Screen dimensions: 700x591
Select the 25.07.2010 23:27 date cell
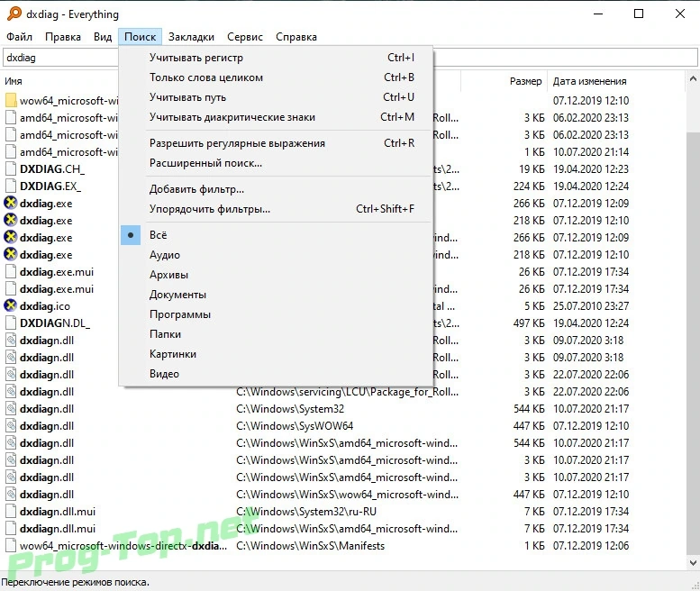591,306
